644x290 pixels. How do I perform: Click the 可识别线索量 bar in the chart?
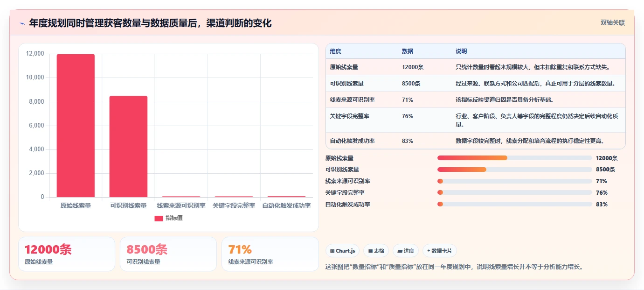(128, 146)
